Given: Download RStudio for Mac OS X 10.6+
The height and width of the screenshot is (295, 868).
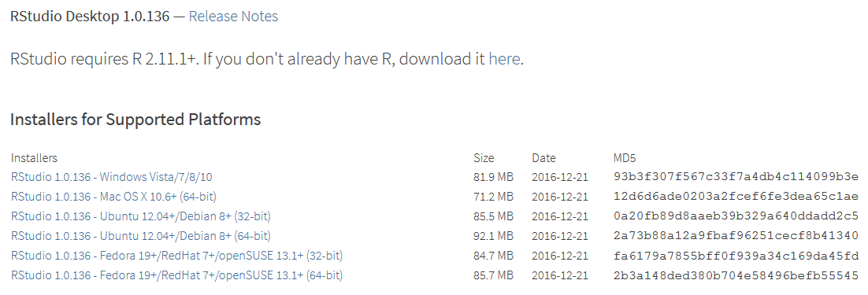Looking at the screenshot, I should [x=113, y=197].
